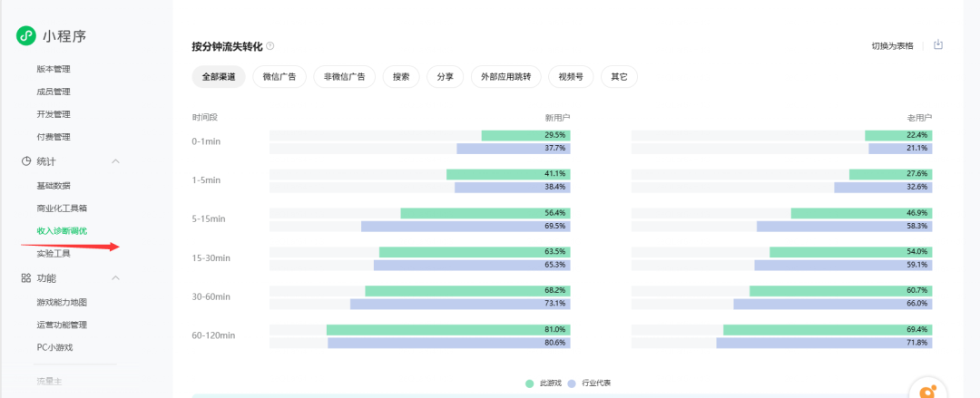Collapse the 功能 section chevron
This screenshot has height=398, width=980.
(115, 278)
